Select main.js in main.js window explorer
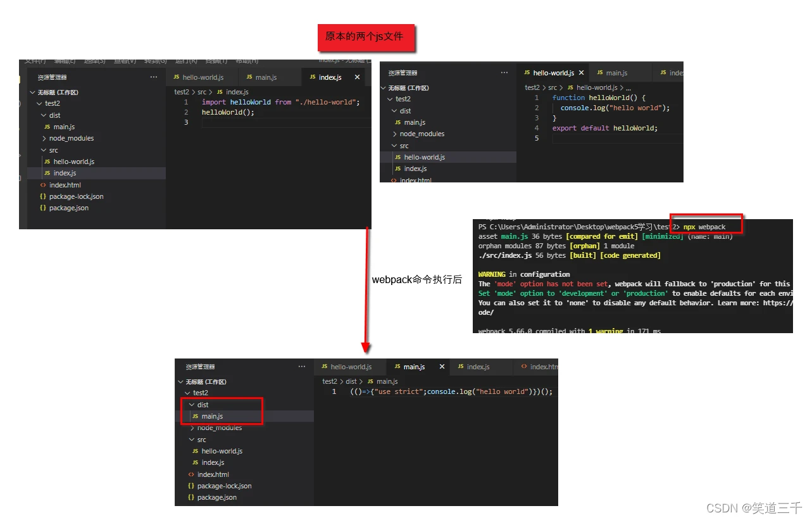Viewport: 812px width, 520px height. tap(212, 416)
